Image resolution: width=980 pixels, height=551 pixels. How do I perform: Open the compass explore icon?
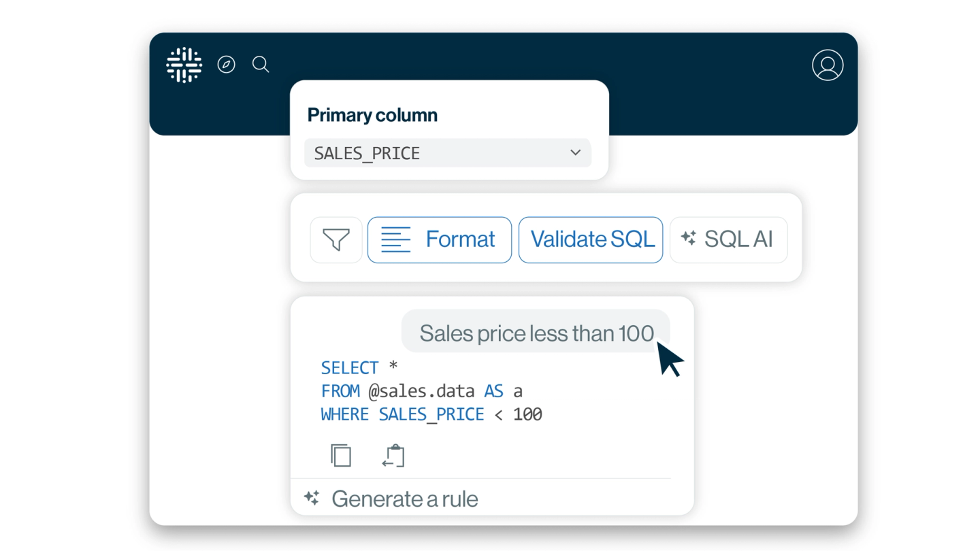pyautogui.click(x=226, y=65)
